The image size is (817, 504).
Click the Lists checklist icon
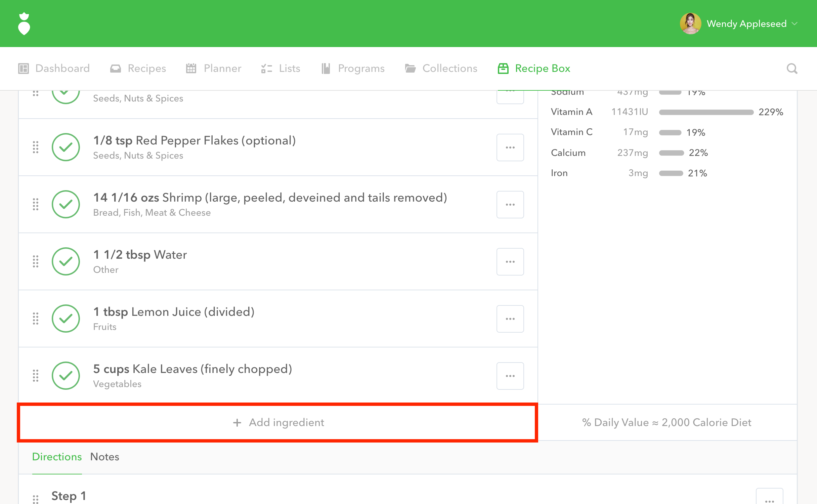pyautogui.click(x=266, y=69)
